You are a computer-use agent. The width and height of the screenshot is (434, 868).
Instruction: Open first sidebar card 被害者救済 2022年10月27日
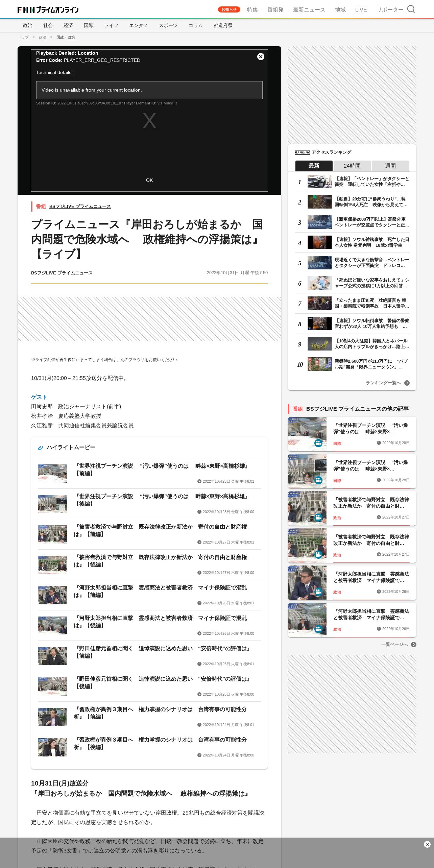coord(352,508)
